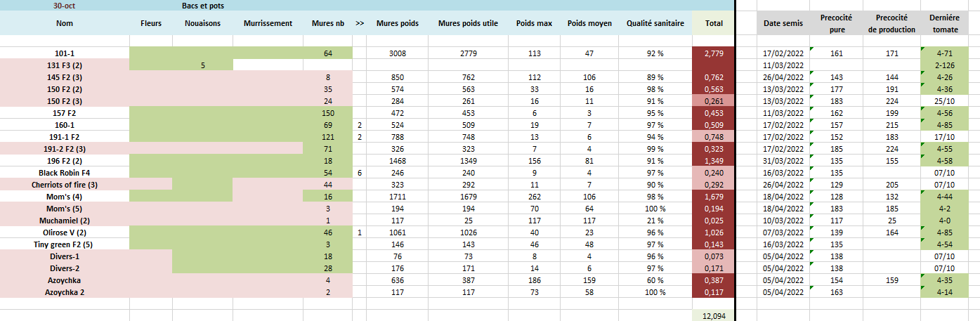
Task: Select the last tomato cell "2-126"
Action: click(943, 65)
